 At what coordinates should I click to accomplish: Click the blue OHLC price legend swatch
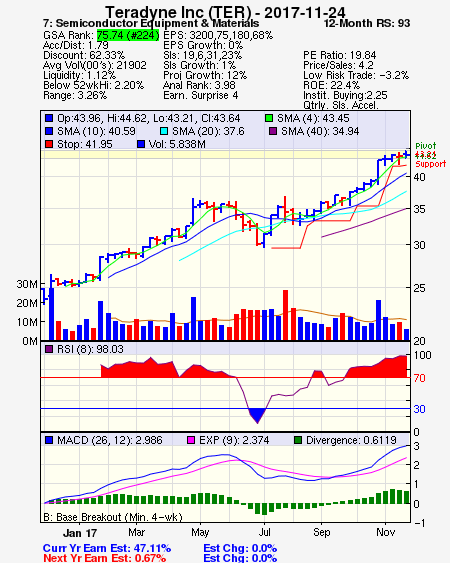[49, 118]
